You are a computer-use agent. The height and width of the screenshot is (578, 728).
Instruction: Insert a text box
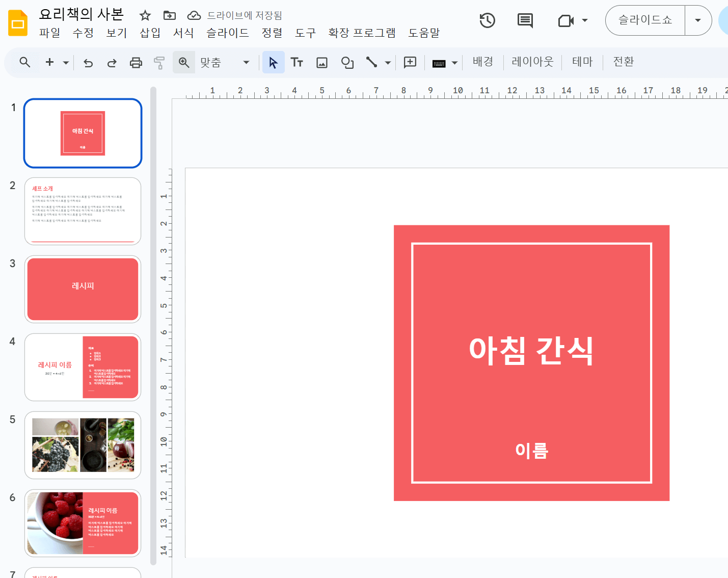point(296,62)
